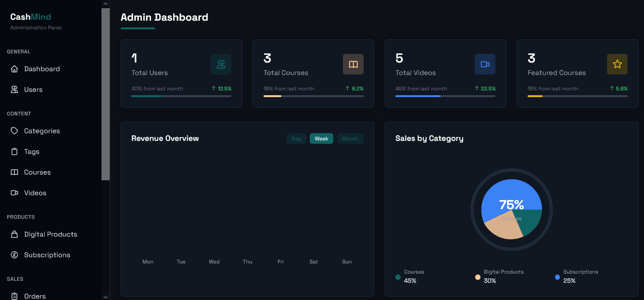Viewport: 644px width, 300px height.
Task: Click the Courses book icon in sidebar
Action: (14, 172)
